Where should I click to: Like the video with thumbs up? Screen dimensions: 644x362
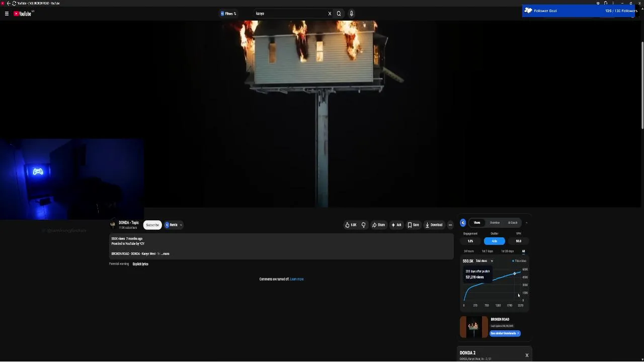click(x=351, y=225)
